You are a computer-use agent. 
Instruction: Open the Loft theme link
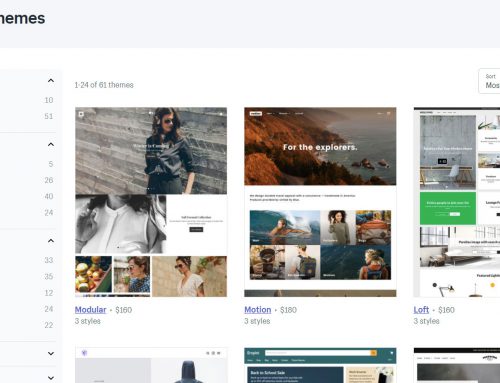tap(421, 310)
